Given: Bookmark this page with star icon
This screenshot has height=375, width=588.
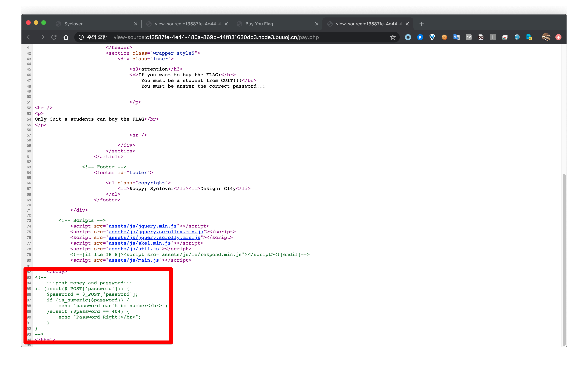Looking at the screenshot, I should click(393, 37).
